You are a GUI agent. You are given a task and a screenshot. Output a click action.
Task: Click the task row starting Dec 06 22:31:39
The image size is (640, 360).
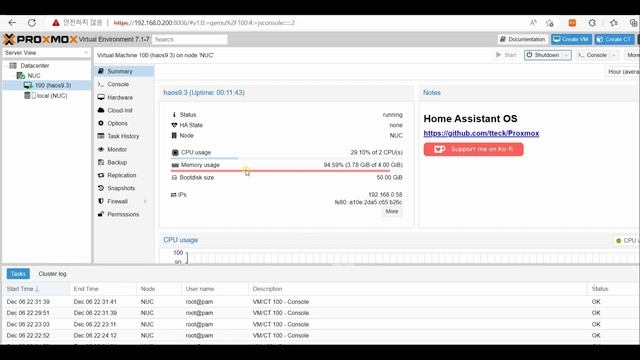(320, 302)
